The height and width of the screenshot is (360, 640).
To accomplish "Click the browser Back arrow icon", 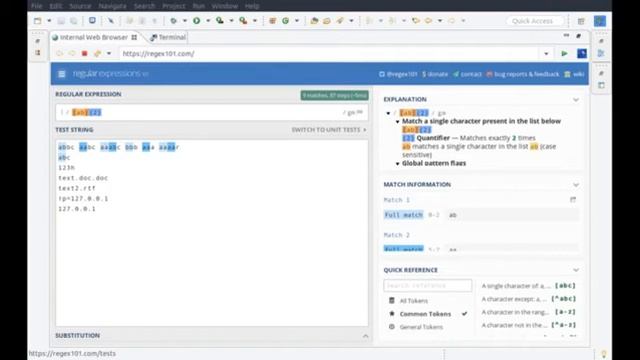I will (x=60, y=53).
